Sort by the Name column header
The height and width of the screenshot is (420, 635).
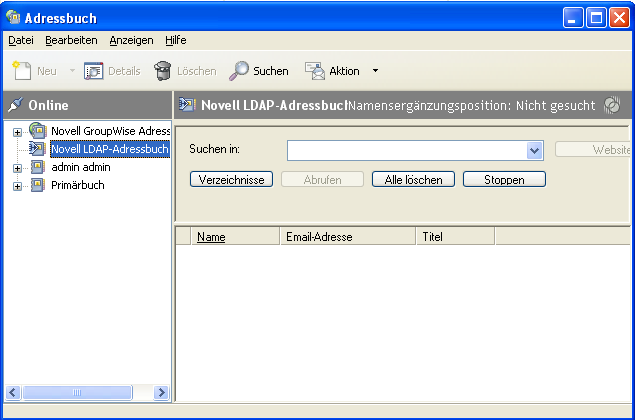click(235, 237)
